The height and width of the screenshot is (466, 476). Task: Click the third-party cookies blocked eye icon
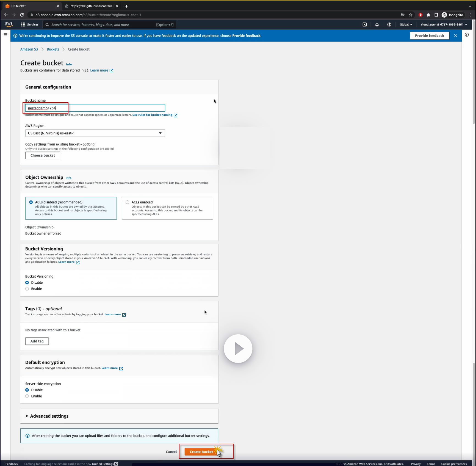click(x=403, y=15)
